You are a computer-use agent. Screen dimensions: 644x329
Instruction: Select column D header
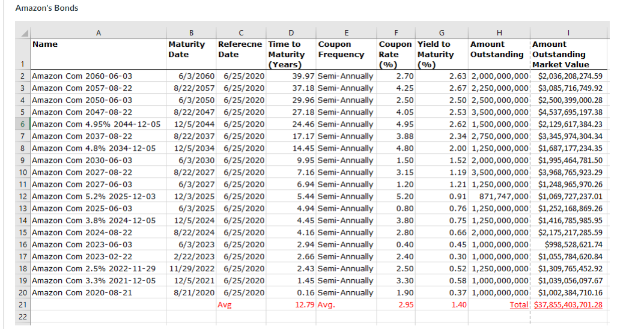291,33
